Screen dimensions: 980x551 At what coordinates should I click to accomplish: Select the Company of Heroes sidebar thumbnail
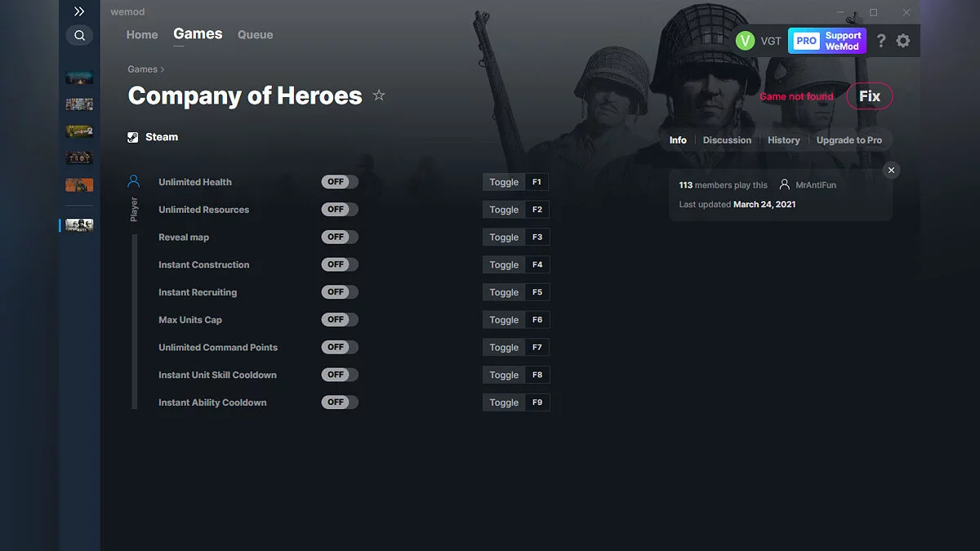point(79,225)
